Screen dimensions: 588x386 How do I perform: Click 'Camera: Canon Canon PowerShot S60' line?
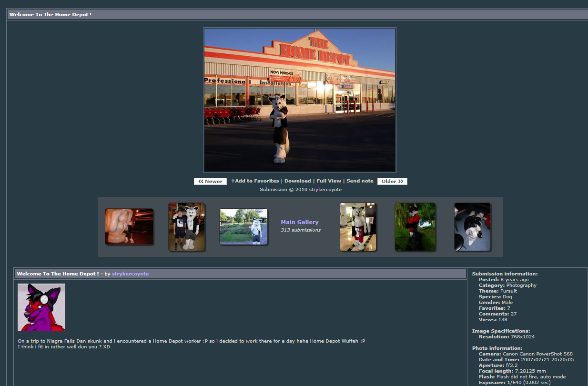coord(526,354)
